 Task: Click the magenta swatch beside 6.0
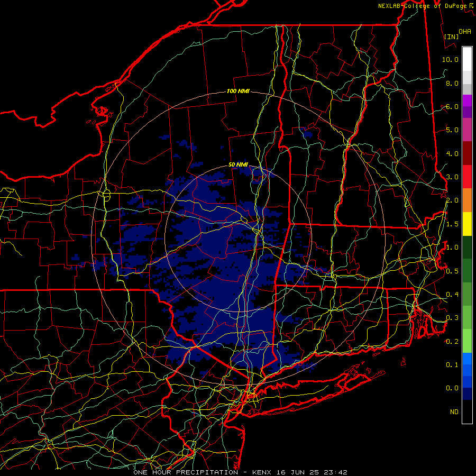tap(467, 100)
